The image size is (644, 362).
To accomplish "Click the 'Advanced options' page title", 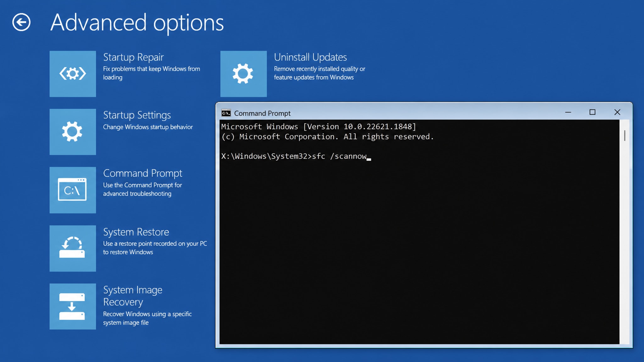I will [137, 23].
